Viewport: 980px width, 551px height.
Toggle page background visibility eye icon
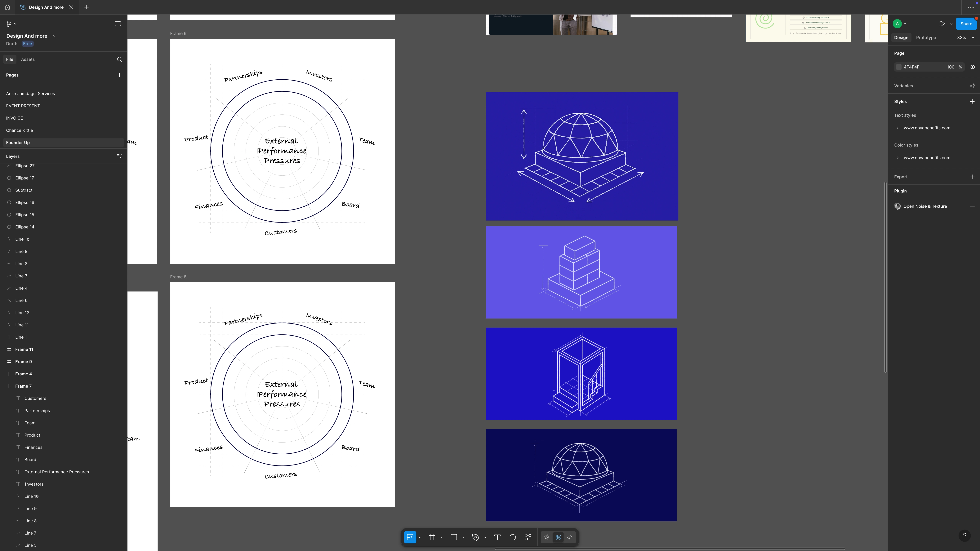972,67
